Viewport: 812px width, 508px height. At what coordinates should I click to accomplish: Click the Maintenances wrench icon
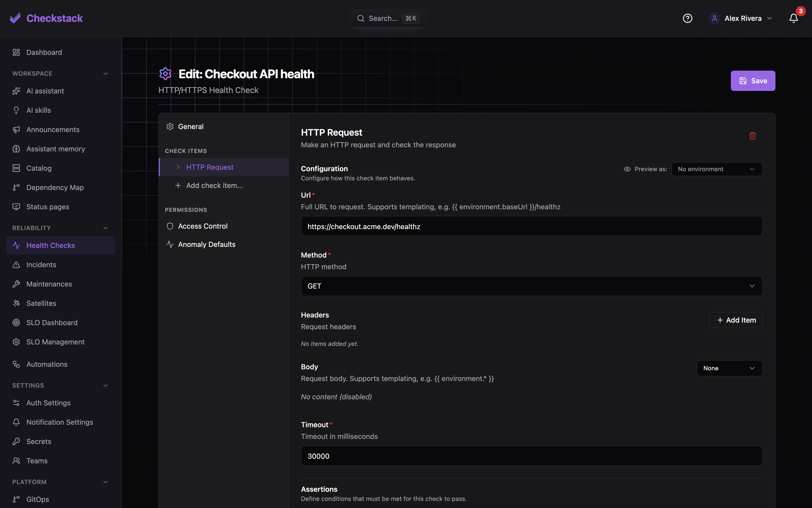(x=16, y=284)
